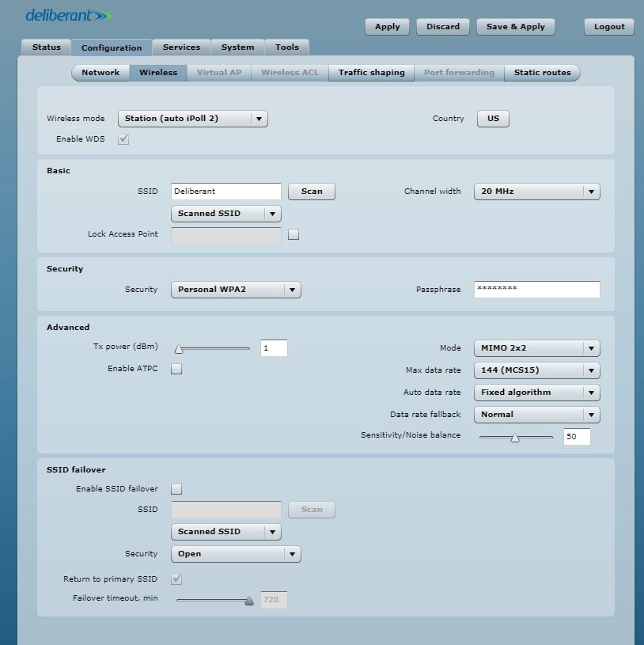Image resolution: width=644 pixels, height=645 pixels.
Task: Expand the Channel width dropdown
Action: [536, 192]
